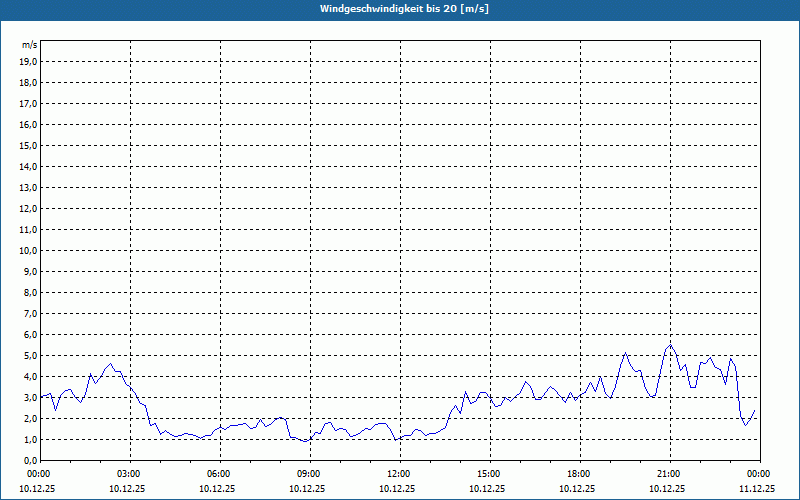Click the 0,0 origin label on the y-axis
This screenshot has height=500, width=800.
[30, 460]
